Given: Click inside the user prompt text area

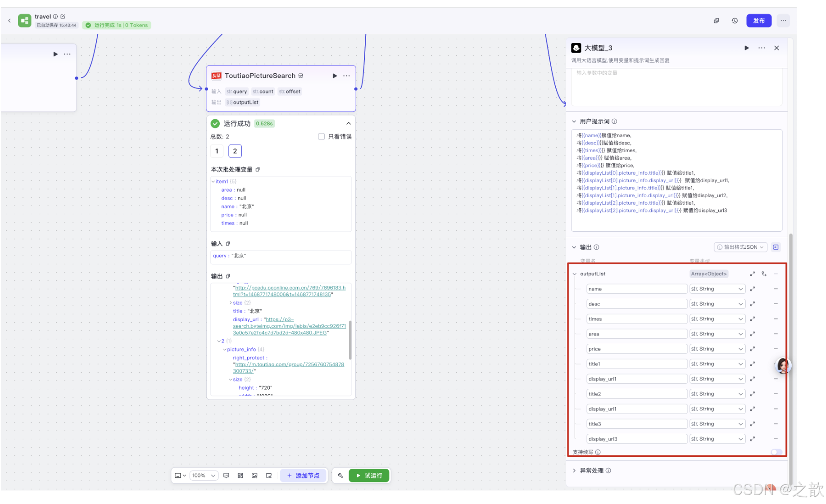Looking at the screenshot, I should [676, 180].
